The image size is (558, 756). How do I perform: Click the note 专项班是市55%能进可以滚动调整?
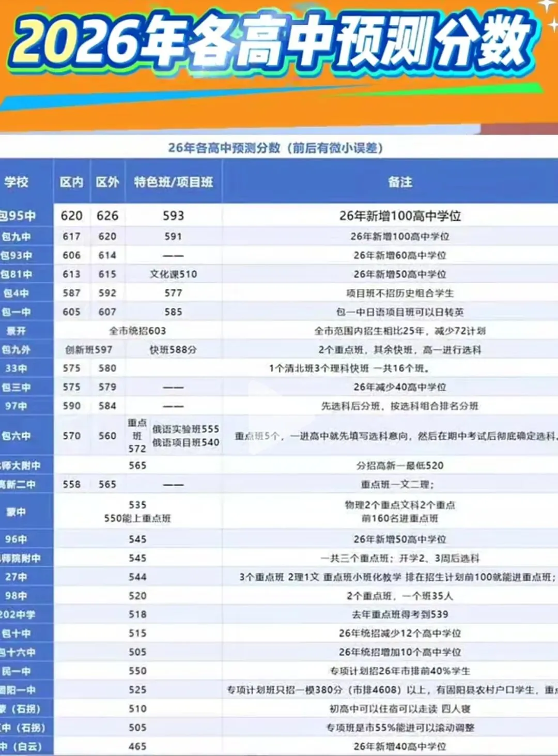[x=400, y=728]
